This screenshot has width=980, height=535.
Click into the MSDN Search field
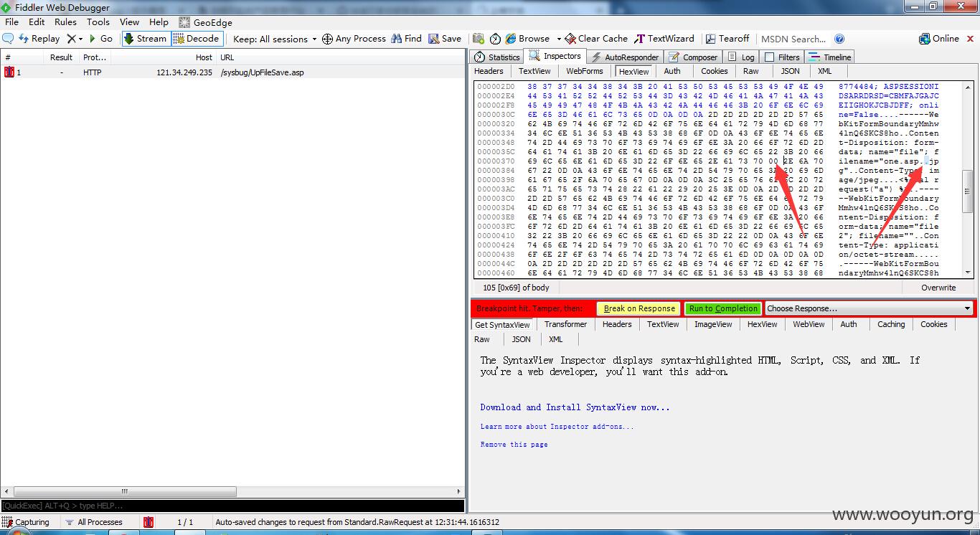(793, 39)
